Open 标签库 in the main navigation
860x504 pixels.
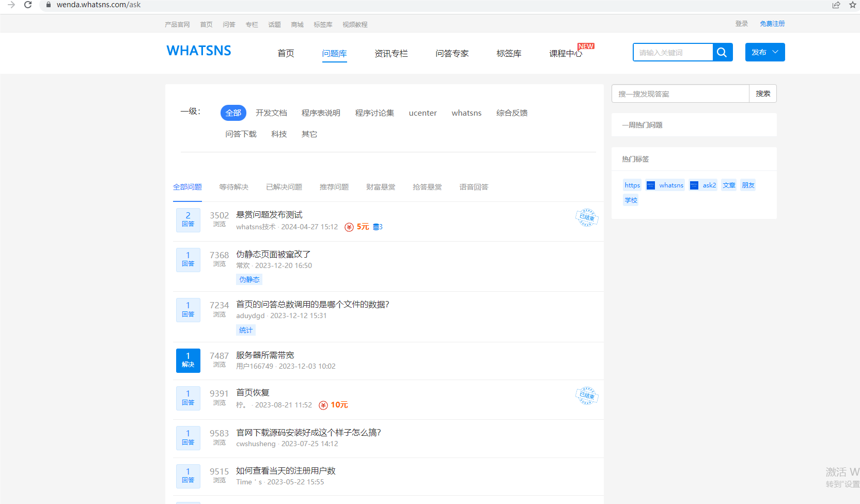509,53
